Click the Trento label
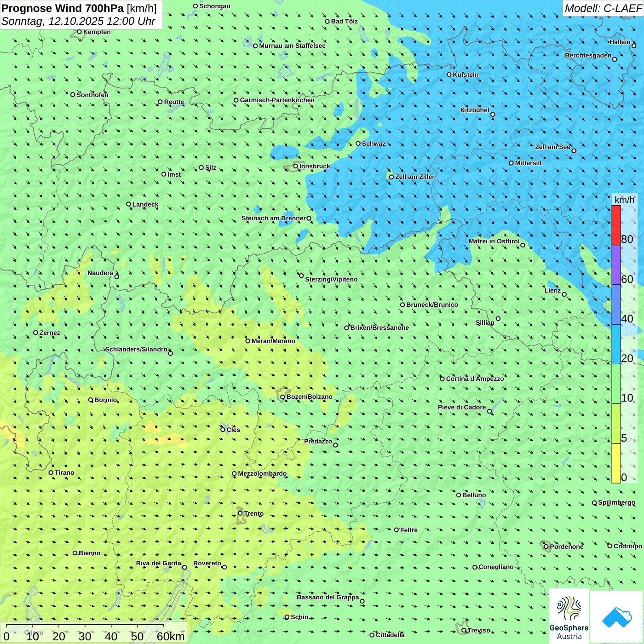Screen dimensions: 644x644 click(x=254, y=513)
